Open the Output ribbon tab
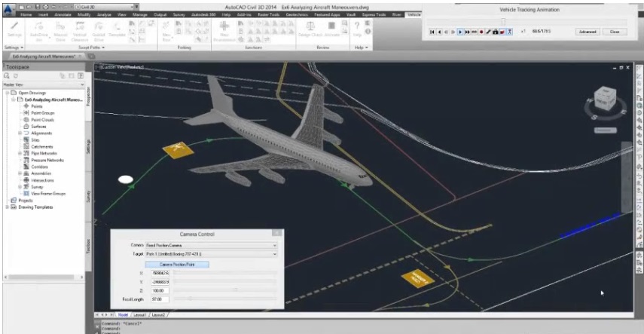This screenshot has height=334, width=644. (x=160, y=14)
